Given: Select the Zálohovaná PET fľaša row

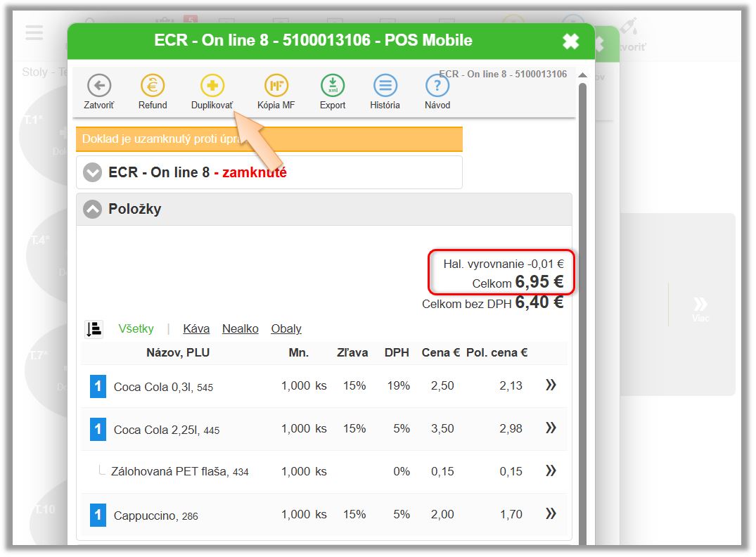Looking at the screenshot, I should pyautogui.click(x=179, y=472).
